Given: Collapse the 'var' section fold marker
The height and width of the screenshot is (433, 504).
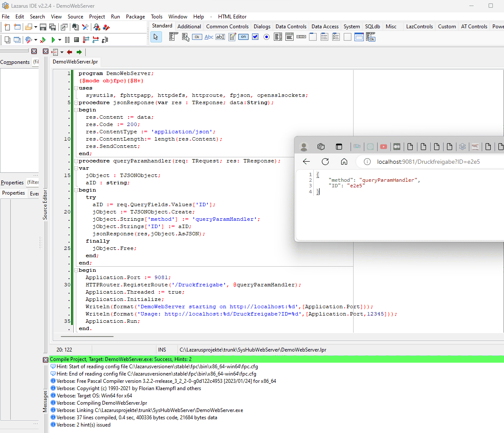Looking at the screenshot, I should click(76, 168).
